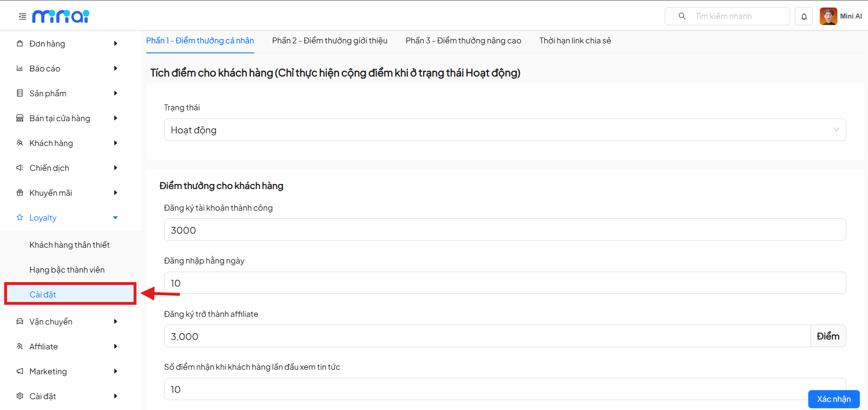This screenshot has width=868, height=410.
Task: Click the hamburger menu collapse icon
Action: pos(22,17)
